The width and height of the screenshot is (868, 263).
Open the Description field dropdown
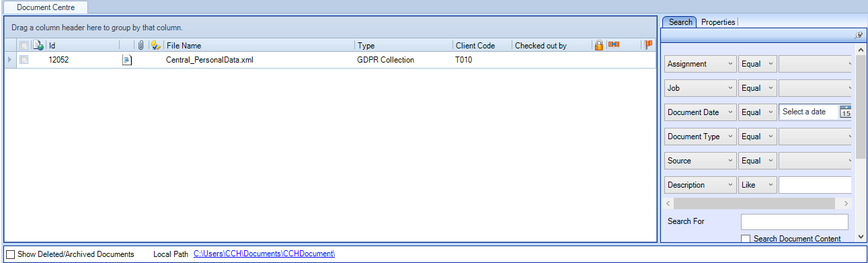click(x=700, y=185)
